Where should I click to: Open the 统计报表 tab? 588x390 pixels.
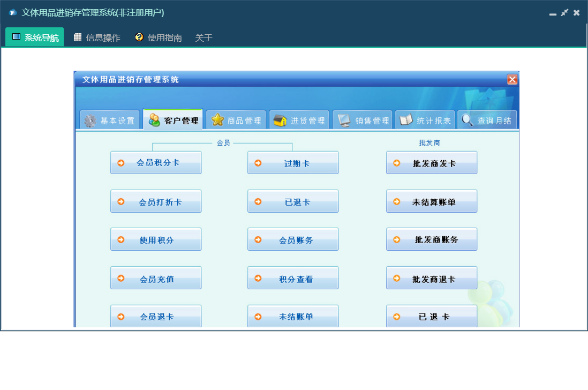click(425, 120)
